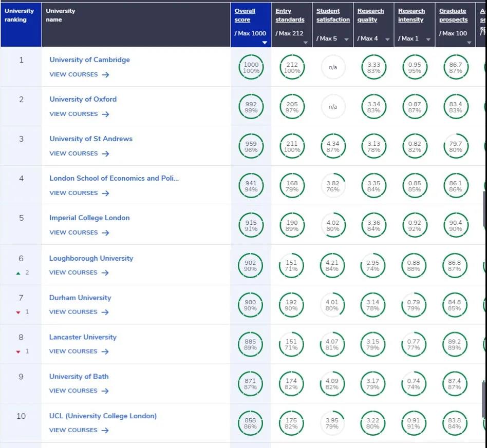Click the green up arrow under Loughborough's rank 6

(18, 273)
